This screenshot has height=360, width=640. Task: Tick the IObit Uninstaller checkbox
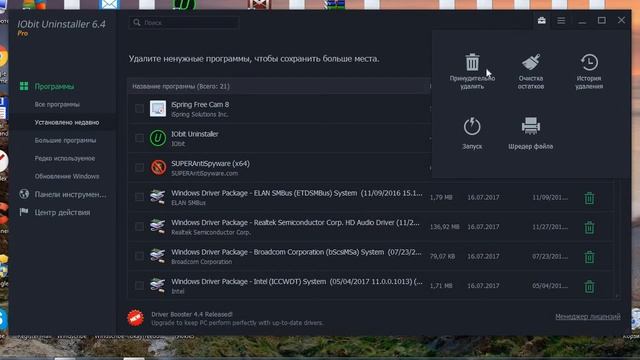139,138
